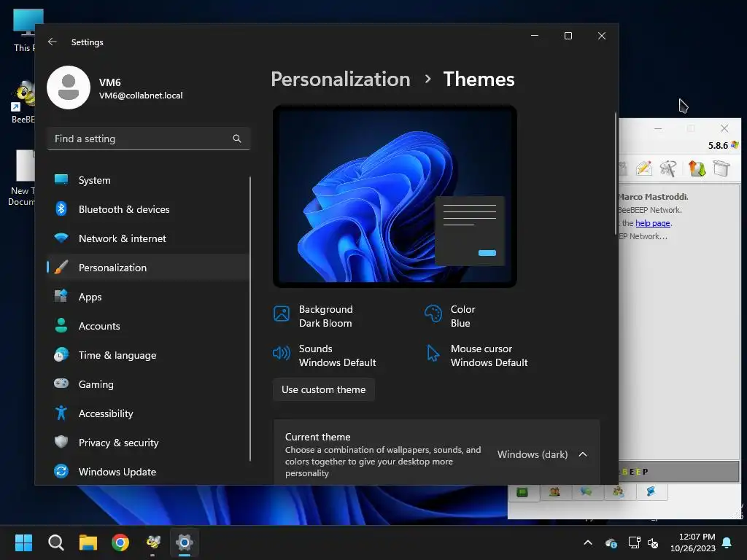The width and height of the screenshot is (747, 560).
Task: Open Mouse cursor Windows Default setting
Action: [x=476, y=356]
